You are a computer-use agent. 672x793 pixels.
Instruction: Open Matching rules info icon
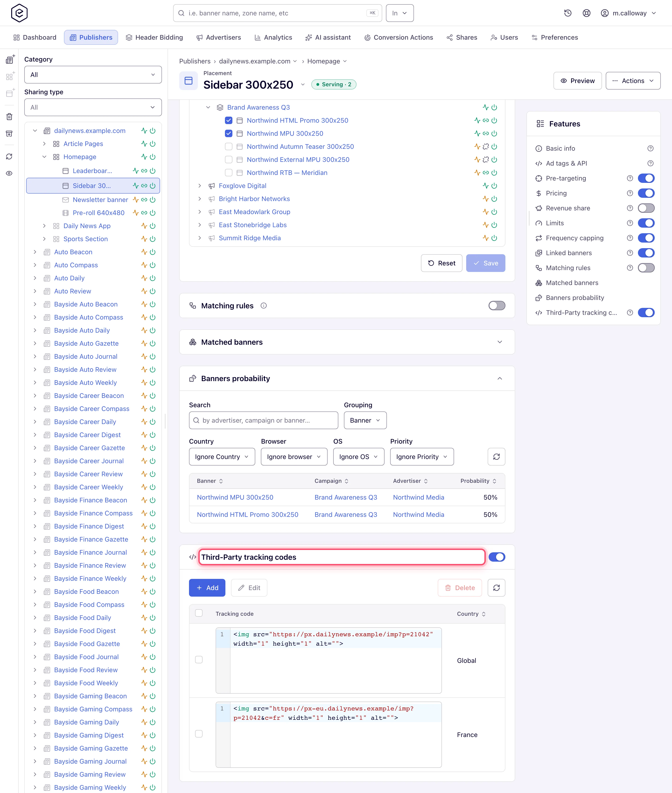(263, 306)
